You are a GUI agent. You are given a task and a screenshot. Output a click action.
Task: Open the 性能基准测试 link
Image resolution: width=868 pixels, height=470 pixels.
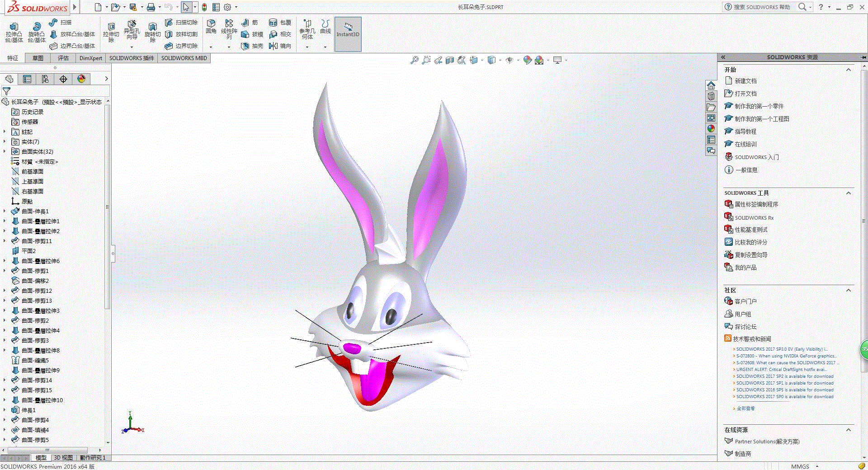[751, 230]
